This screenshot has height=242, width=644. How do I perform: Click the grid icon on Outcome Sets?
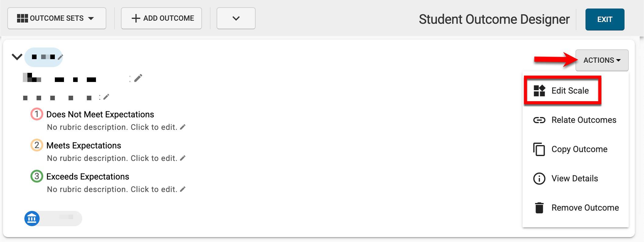coord(22,18)
